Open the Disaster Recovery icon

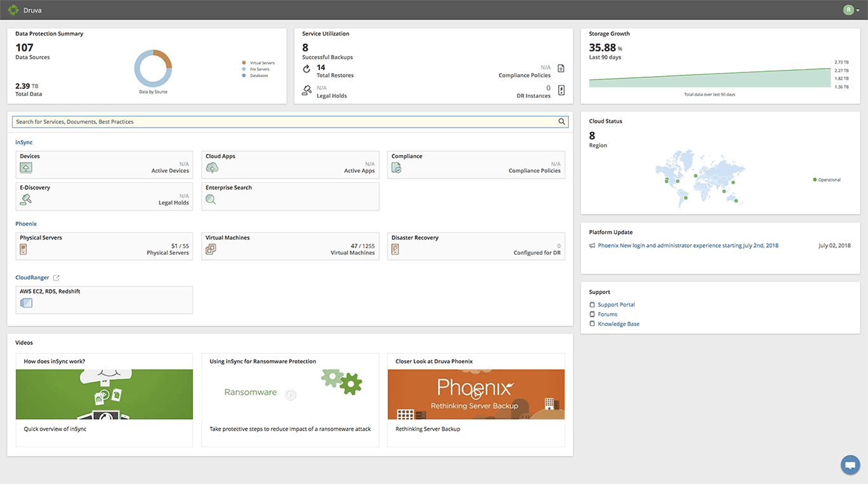395,250
